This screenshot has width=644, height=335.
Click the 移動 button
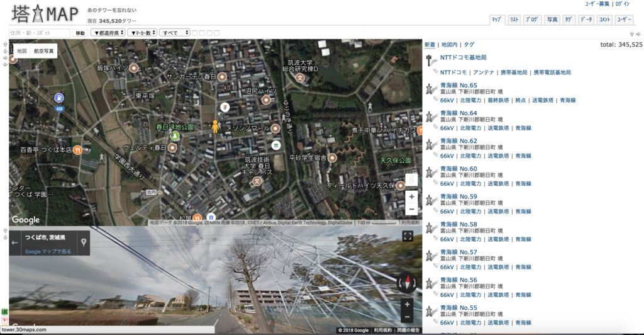point(80,33)
